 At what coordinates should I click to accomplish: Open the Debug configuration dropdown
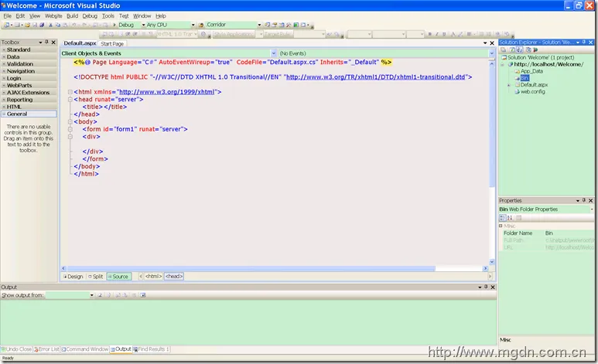(x=143, y=25)
